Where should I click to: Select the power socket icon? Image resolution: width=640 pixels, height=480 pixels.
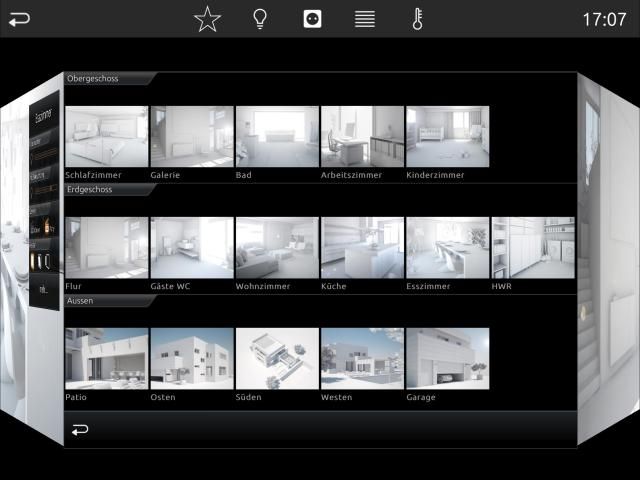pyautogui.click(x=312, y=19)
